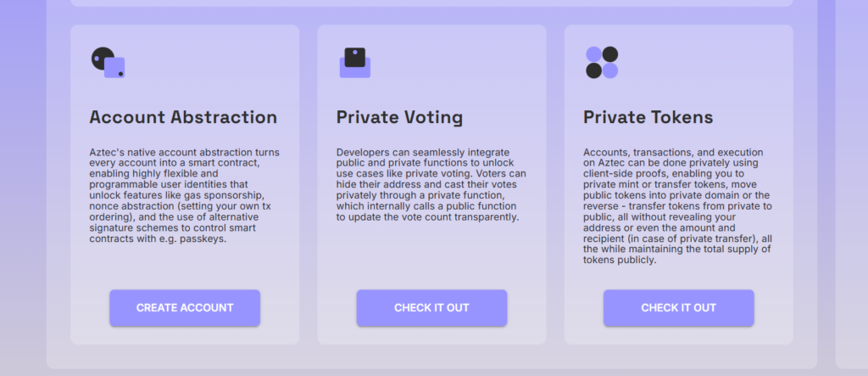The image size is (868, 376).
Task: Click the dark ballot square in voting icon
Action: click(355, 57)
